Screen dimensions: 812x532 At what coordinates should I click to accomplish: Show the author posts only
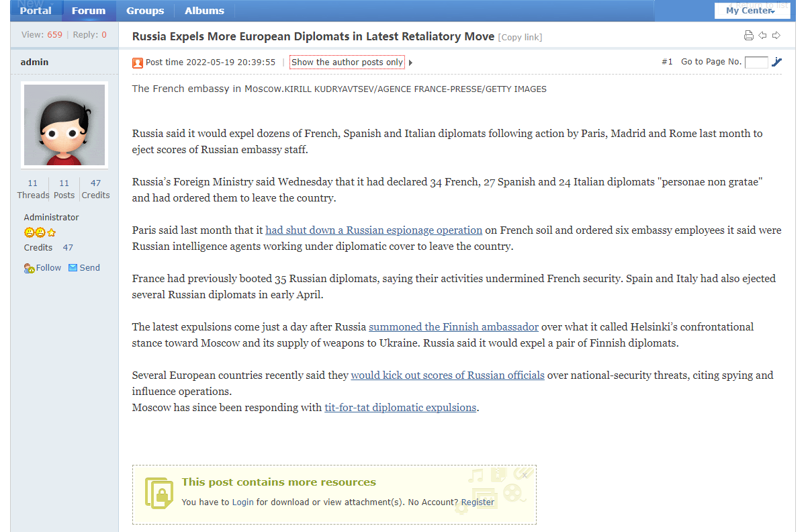[x=347, y=62]
